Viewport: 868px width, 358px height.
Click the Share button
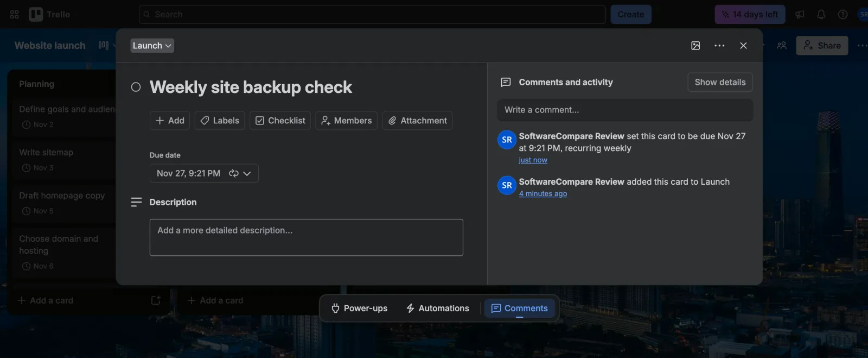[822, 46]
